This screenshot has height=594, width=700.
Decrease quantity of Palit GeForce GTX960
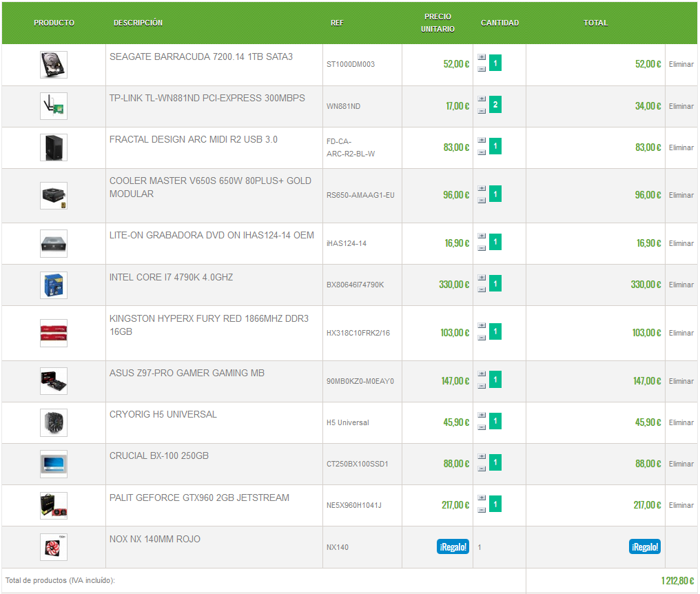482,510
